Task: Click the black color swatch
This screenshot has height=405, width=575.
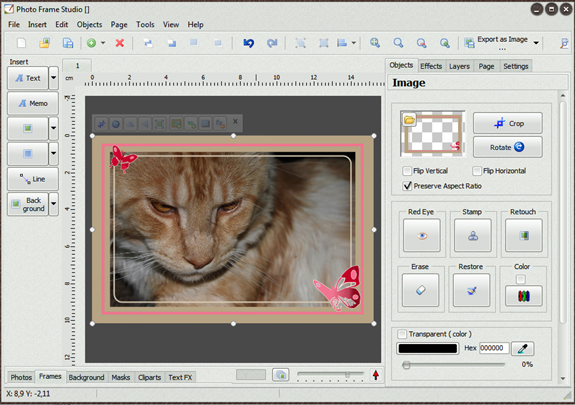Action: [428, 348]
